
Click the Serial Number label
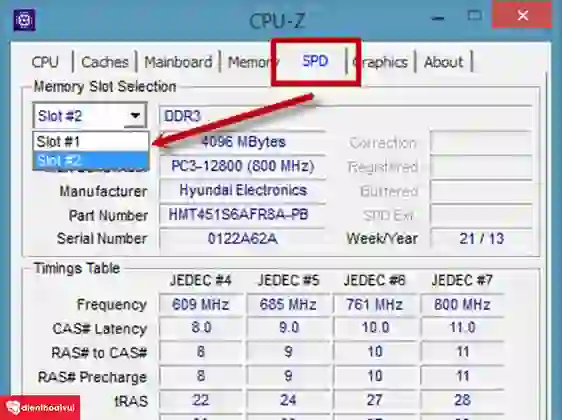pos(102,239)
